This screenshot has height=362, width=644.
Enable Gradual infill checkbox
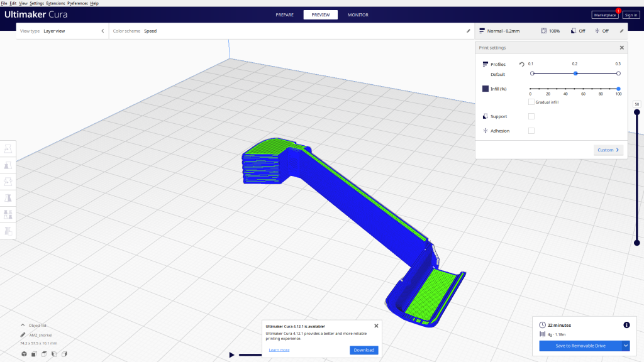531,102
